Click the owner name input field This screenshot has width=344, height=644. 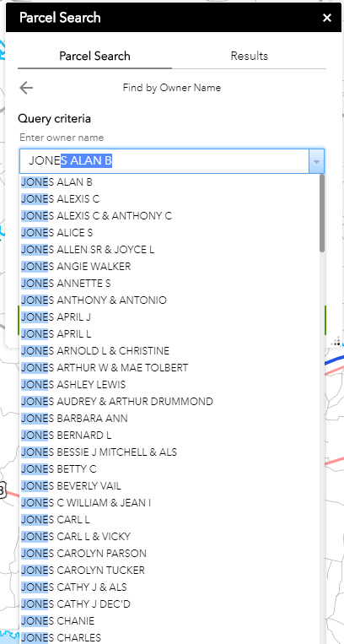click(x=164, y=161)
